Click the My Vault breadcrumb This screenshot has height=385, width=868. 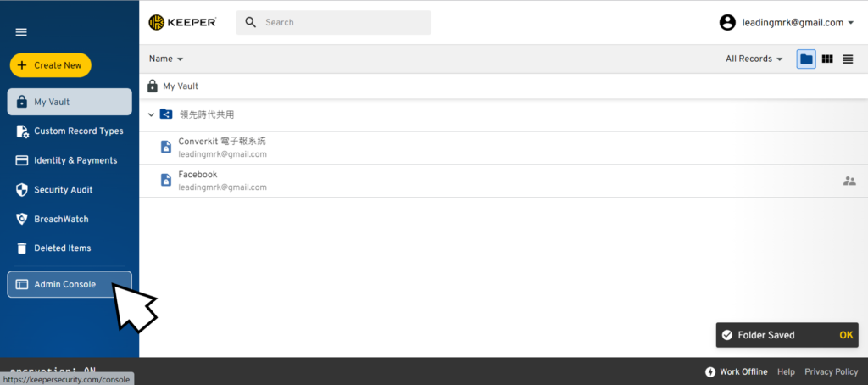click(x=181, y=86)
